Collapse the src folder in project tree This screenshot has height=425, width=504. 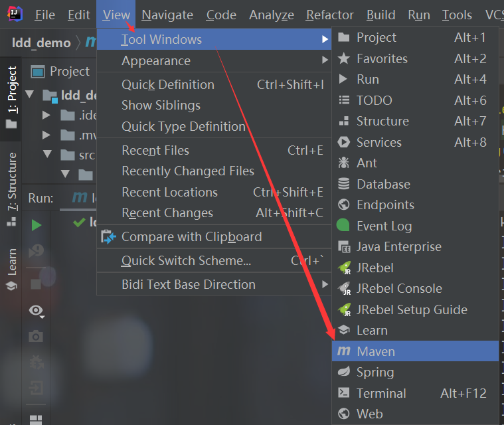click(47, 155)
